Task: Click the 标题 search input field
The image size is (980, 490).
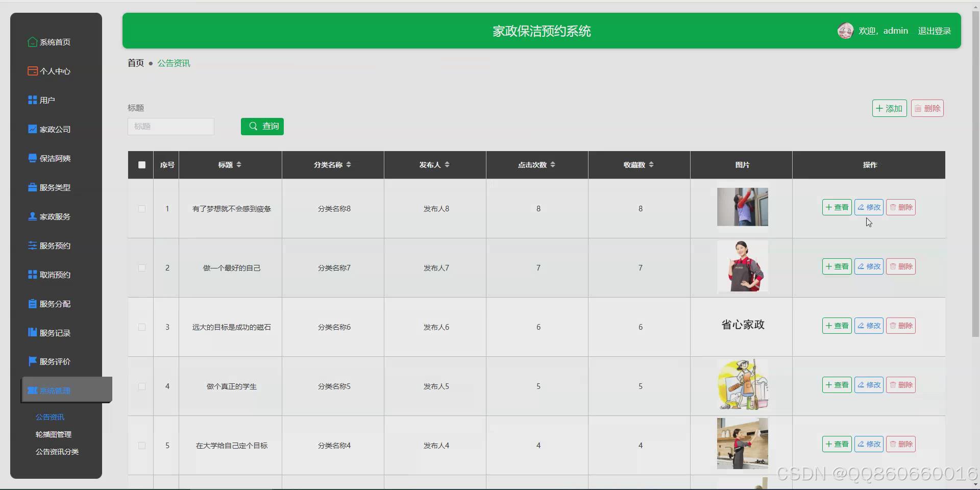Action: 171,127
